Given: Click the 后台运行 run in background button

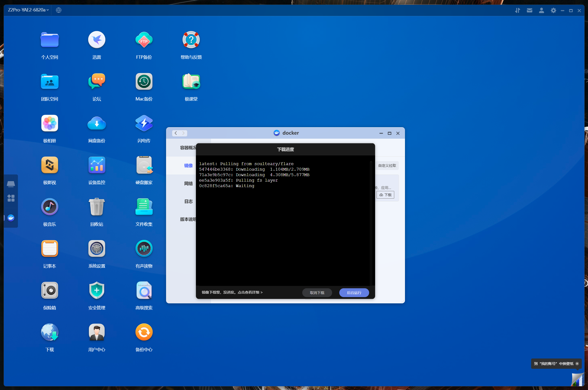Looking at the screenshot, I should click(x=354, y=293).
